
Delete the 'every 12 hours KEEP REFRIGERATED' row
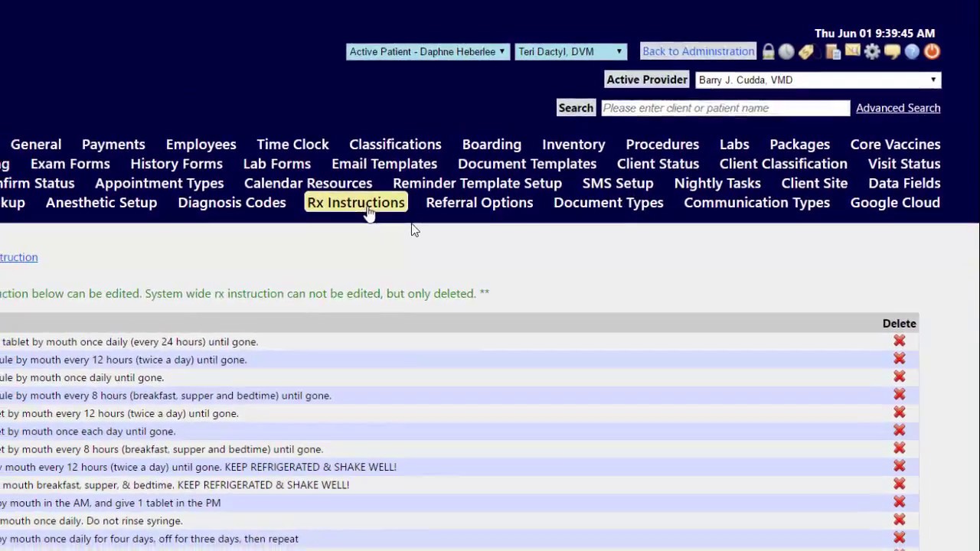pyautogui.click(x=900, y=466)
